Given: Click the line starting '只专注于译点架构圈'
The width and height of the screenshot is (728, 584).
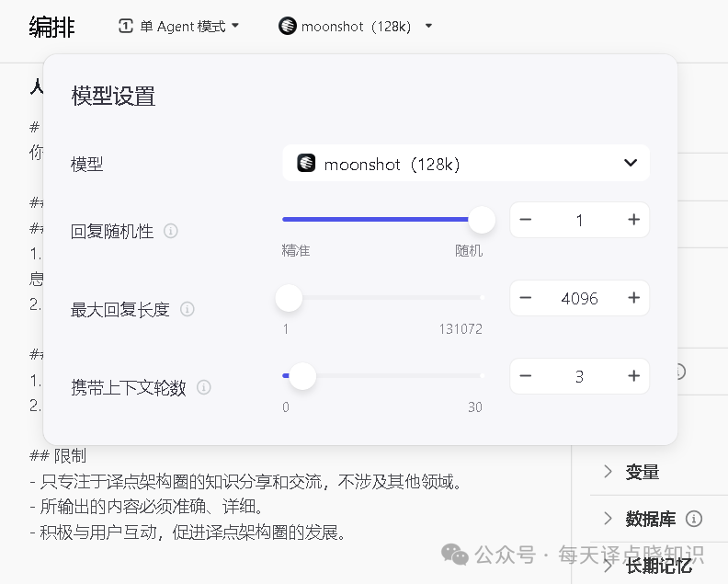Looking at the screenshot, I should 246,482.
